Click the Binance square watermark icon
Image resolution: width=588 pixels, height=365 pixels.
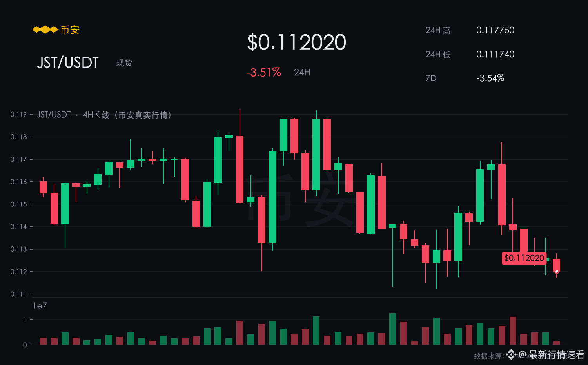point(511,354)
